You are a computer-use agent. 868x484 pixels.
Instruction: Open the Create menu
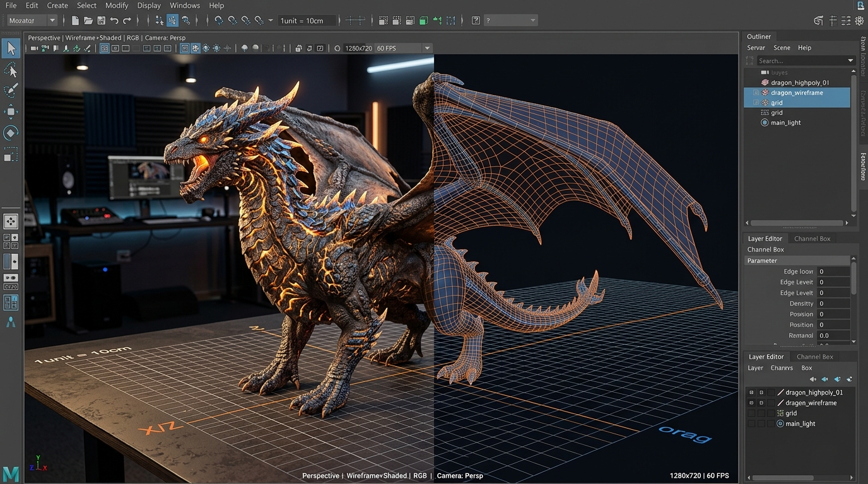pyautogui.click(x=57, y=5)
